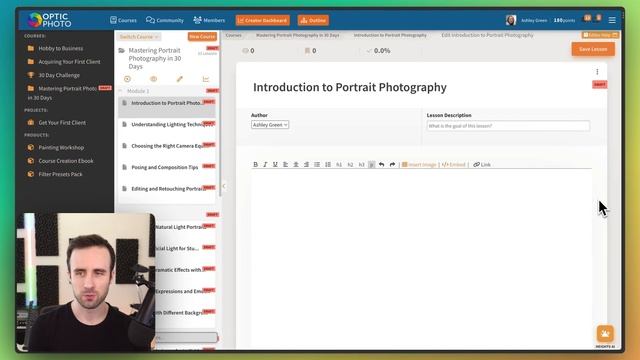Viewport: 640px width, 360px height.
Task: Open the second notification badge in header
Action: point(599,18)
